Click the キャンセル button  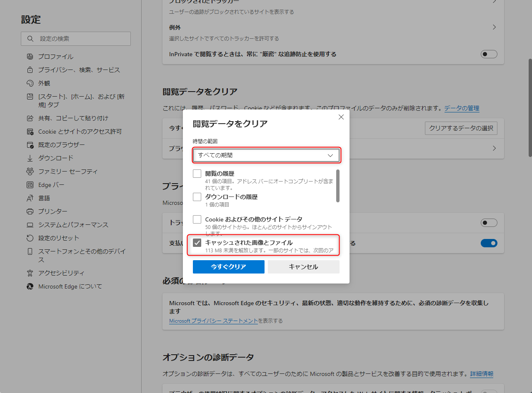pyautogui.click(x=304, y=267)
